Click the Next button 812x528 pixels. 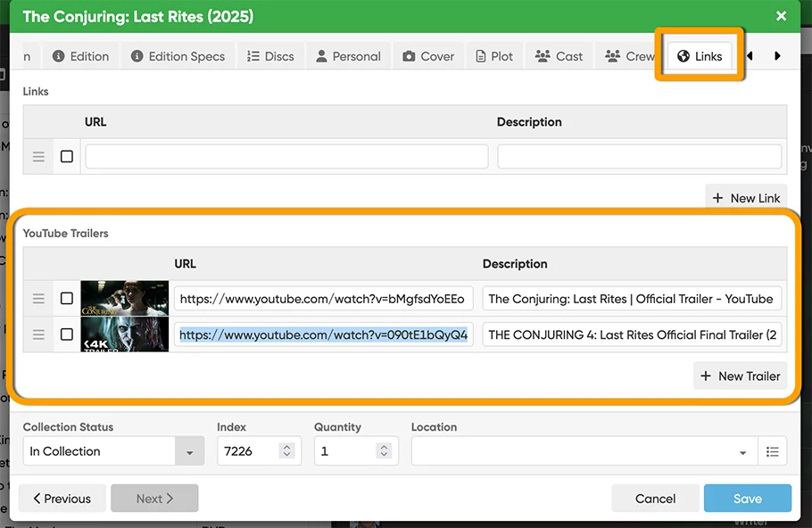click(154, 498)
